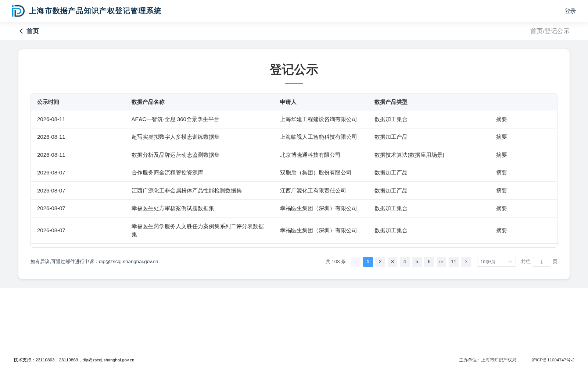588x368 pixels.
Task: Click the 共 108 条 total count
Action: click(x=336, y=262)
